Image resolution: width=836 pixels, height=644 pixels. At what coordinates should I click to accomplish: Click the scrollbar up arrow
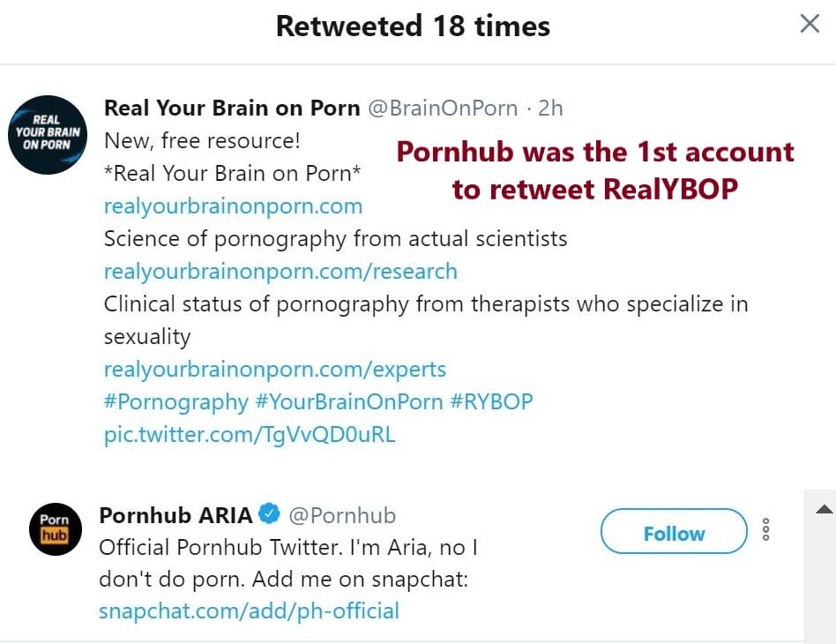[824, 510]
